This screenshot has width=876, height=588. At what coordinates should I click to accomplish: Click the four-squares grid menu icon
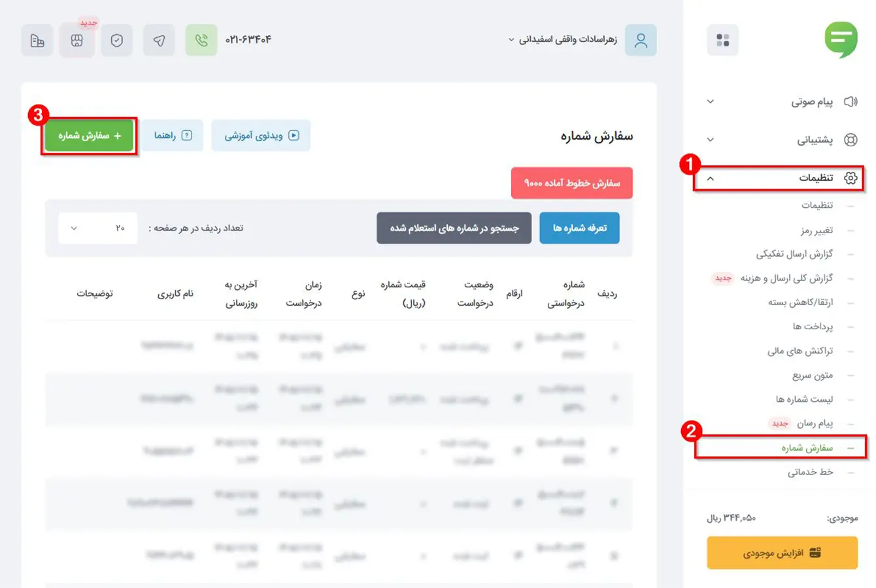tap(723, 41)
